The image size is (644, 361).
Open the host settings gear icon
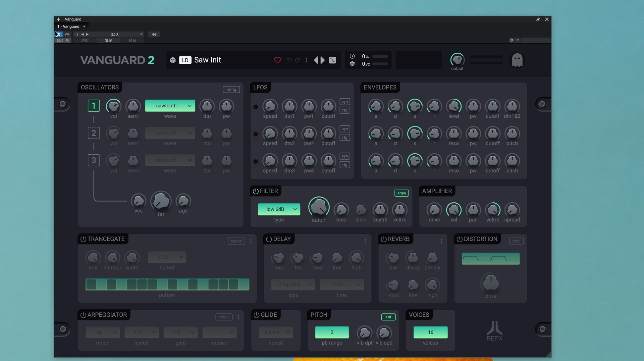512,40
